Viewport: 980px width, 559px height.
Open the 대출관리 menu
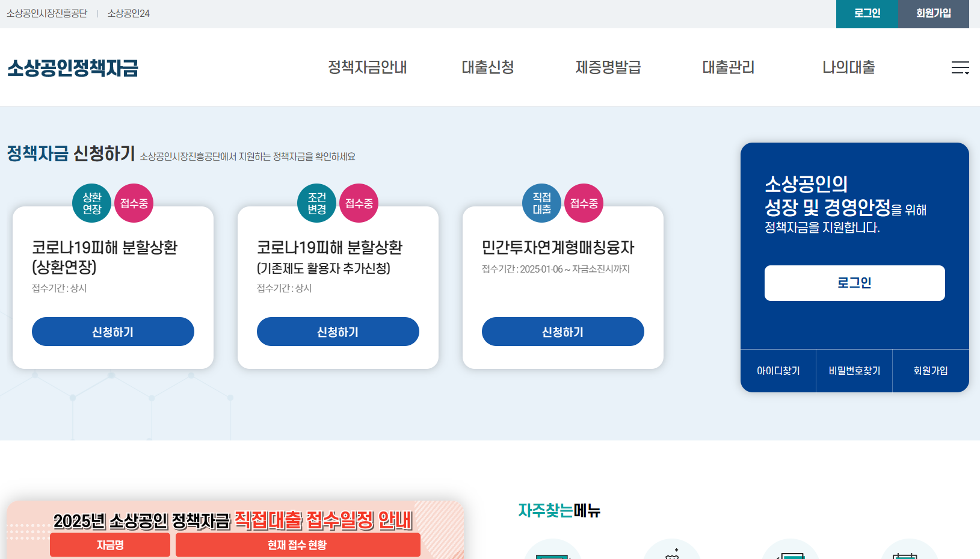[x=729, y=67]
